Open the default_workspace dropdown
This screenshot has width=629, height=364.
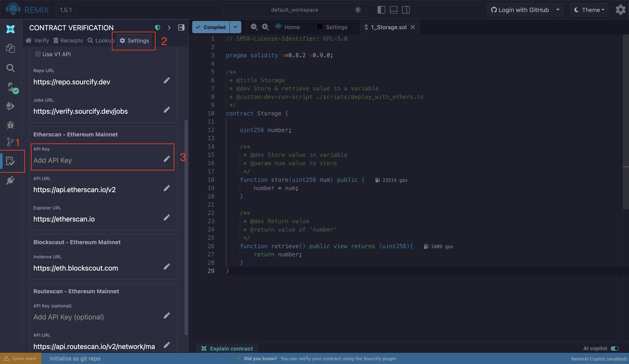click(295, 10)
